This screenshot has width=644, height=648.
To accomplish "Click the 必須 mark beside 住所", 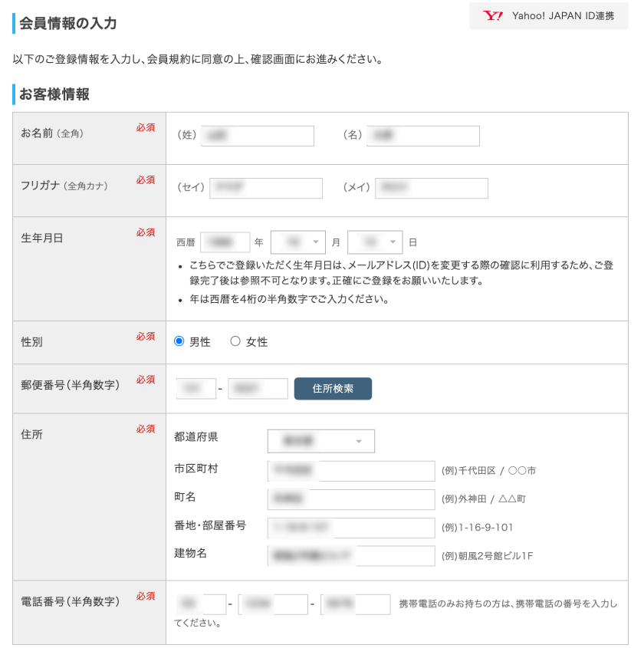I will 146,429.
